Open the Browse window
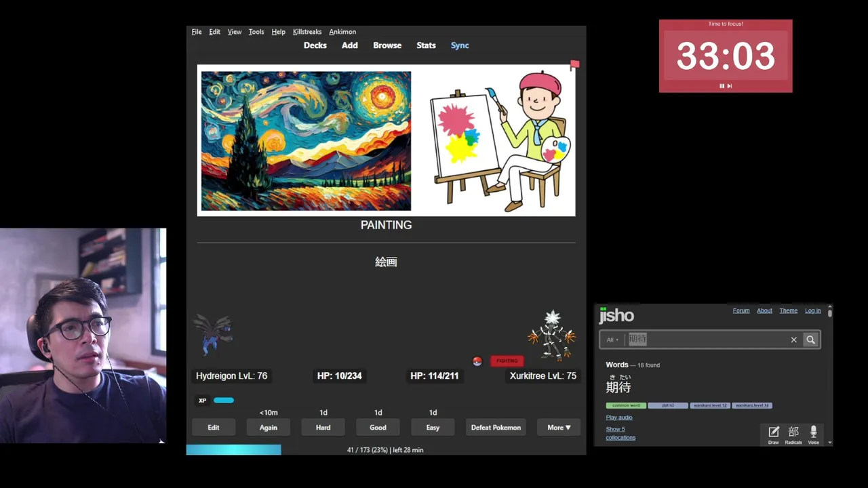This screenshot has width=868, height=488. tap(387, 45)
